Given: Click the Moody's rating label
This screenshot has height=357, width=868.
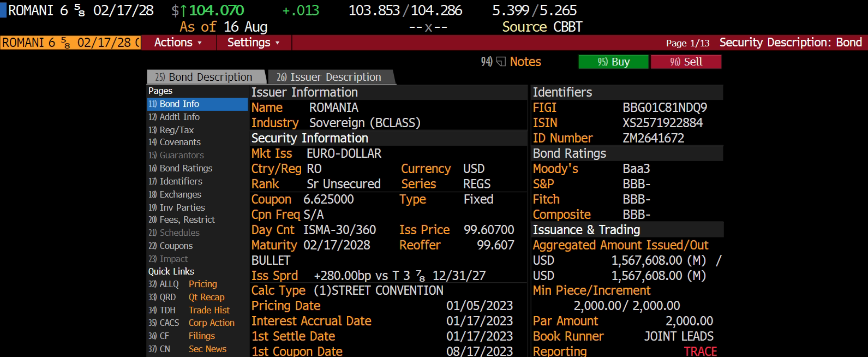Looking at the screenshot, I should (x=555, y=169).
